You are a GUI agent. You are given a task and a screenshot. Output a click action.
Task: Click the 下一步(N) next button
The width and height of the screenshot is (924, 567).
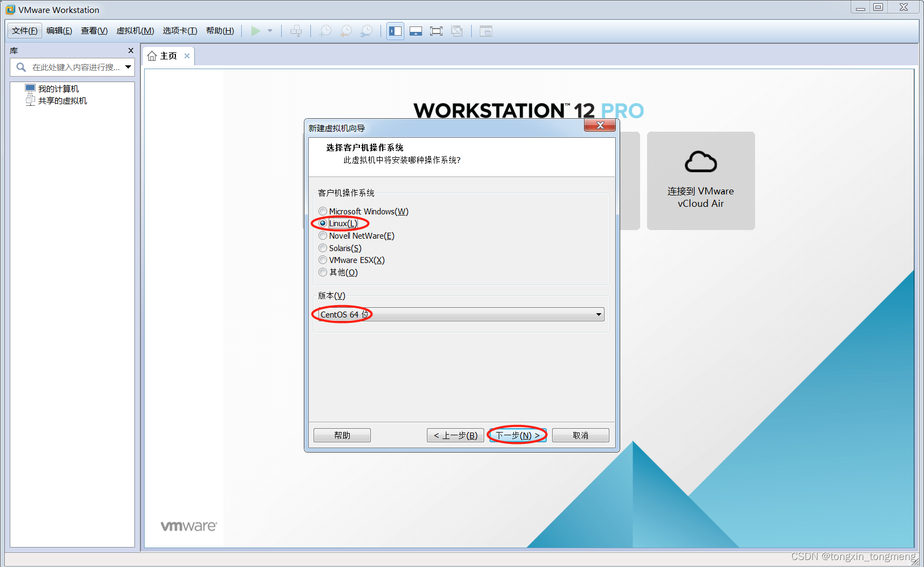pos(518,435)
